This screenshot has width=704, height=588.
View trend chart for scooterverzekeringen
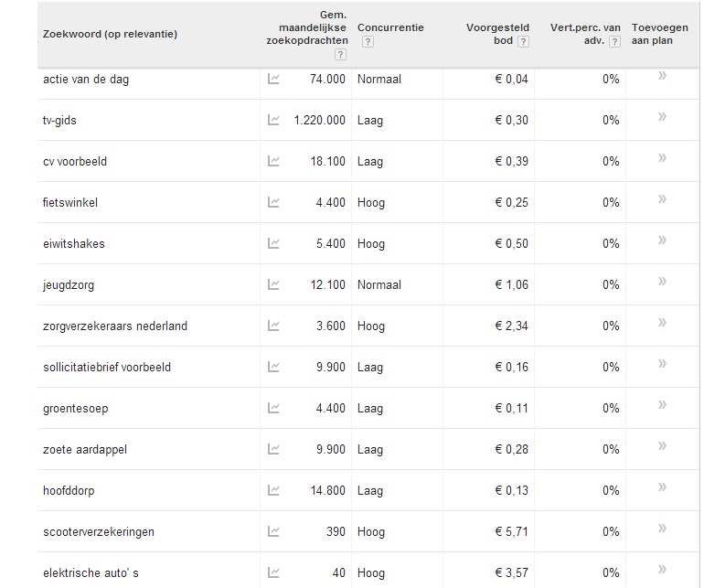pyautogui.click(x=273, y=531)
